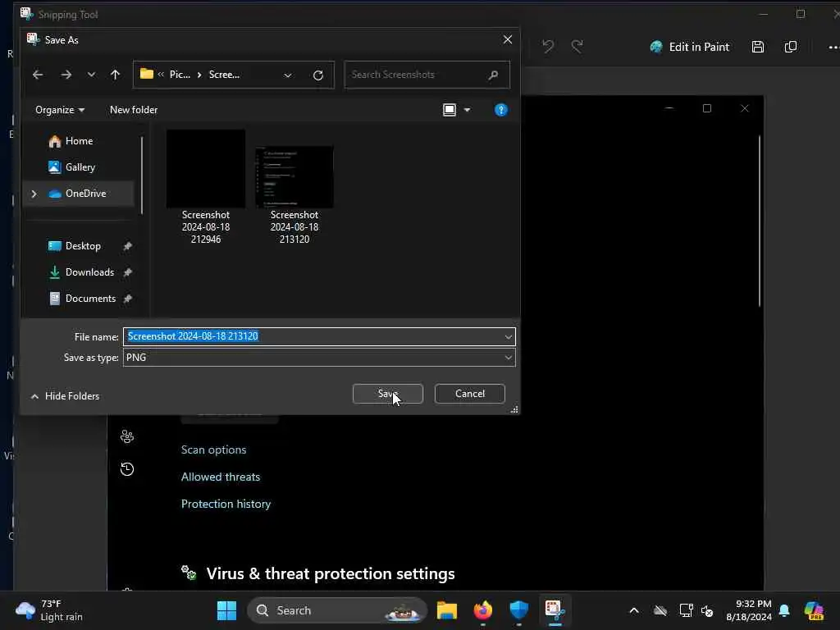Go back in Save As dialog
Image resolution: width=840 pixels, height=630 pixels.
(x=38, y=75)
